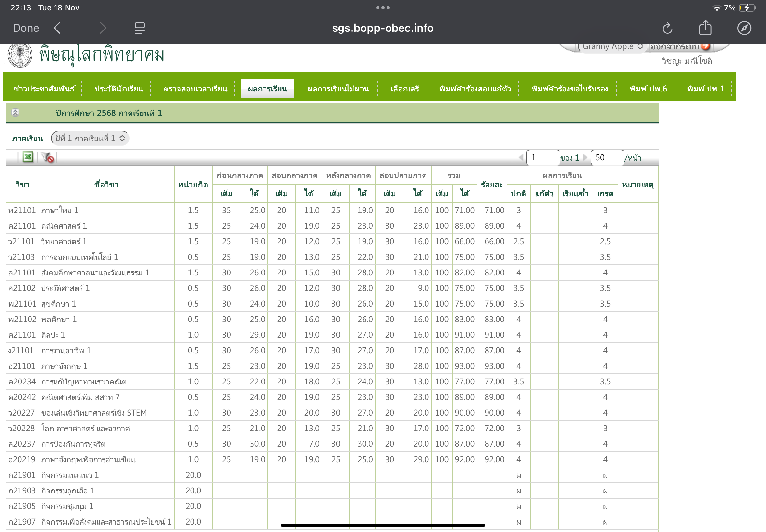
Task: Tap the Done button
Action: coord(26,28)
